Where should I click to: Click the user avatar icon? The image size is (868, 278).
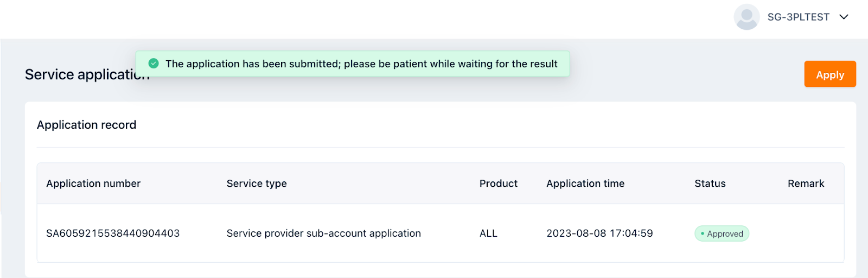pos(746,17)
